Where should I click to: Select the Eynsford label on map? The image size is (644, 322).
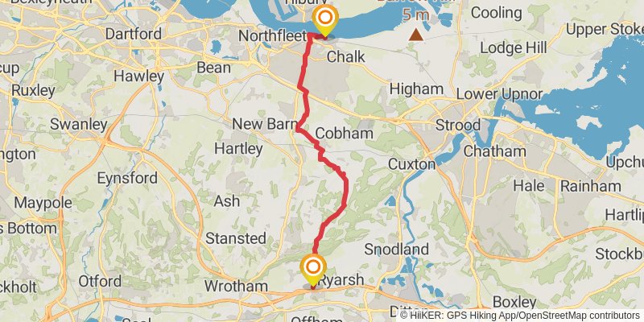[127, 178]
